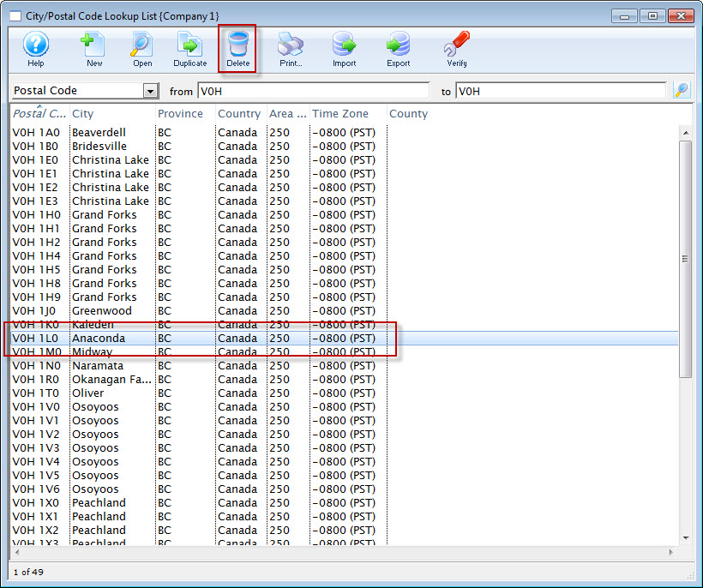Sort by the Time Zone column header
Image resolution: width=703 pixels, height=588 pixels.
click(348, 113)
